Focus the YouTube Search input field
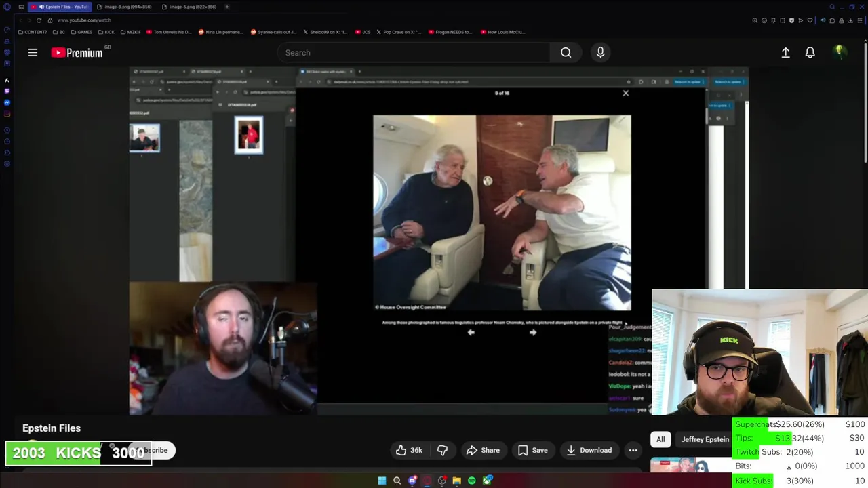The height and width of the screenshot is (488, 868). point(414,52)
